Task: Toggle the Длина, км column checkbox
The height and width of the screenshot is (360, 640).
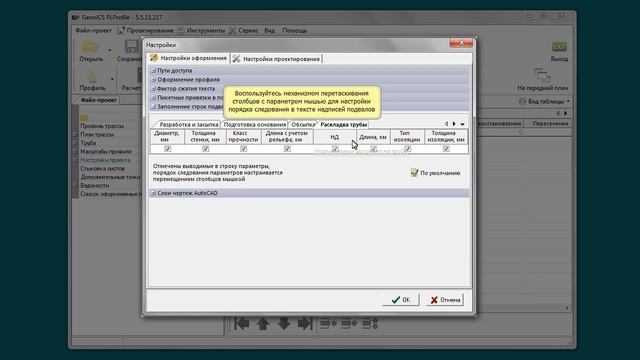Action: 373,149
